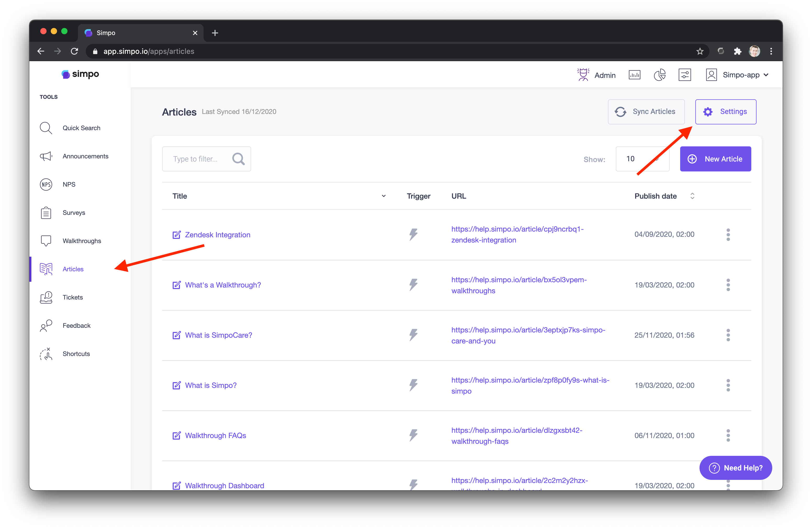The image size is (812, 529).
Task: Open the Show 10 rows dropdown
Action: [x=642, y=159]
